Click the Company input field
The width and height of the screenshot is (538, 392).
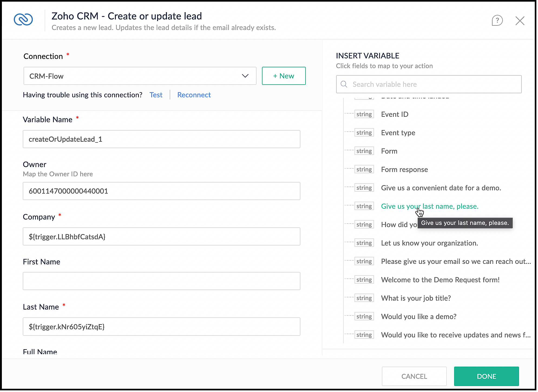point(161,237)
